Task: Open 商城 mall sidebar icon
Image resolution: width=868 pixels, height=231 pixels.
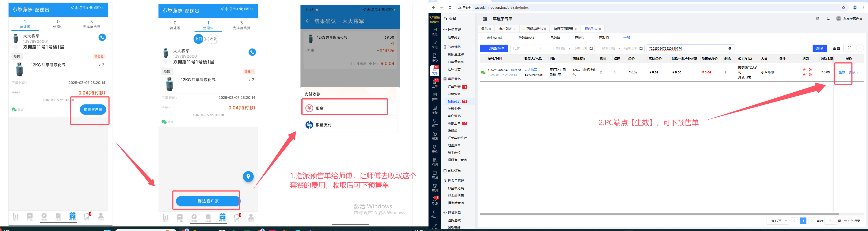Action: point(435,175)
